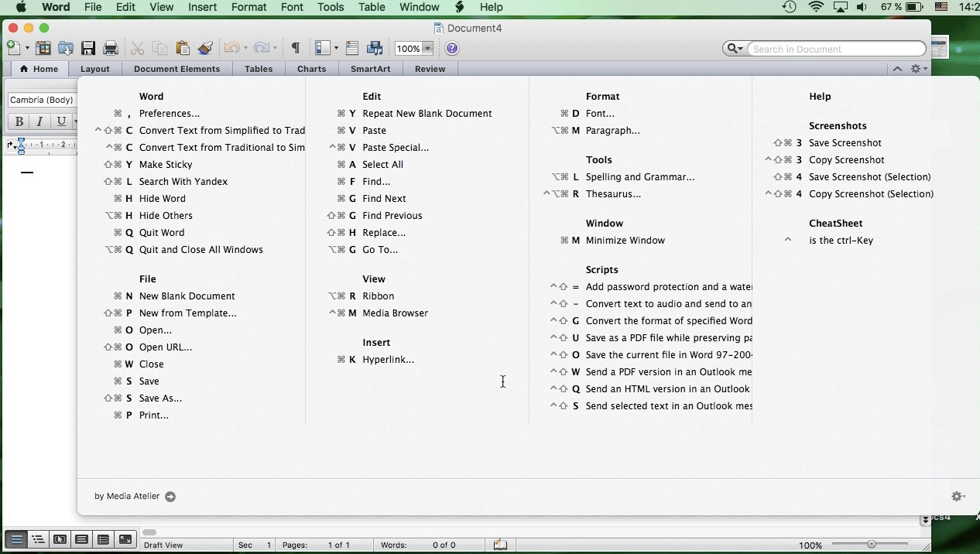Click the Search in Document field

(834, 49)
